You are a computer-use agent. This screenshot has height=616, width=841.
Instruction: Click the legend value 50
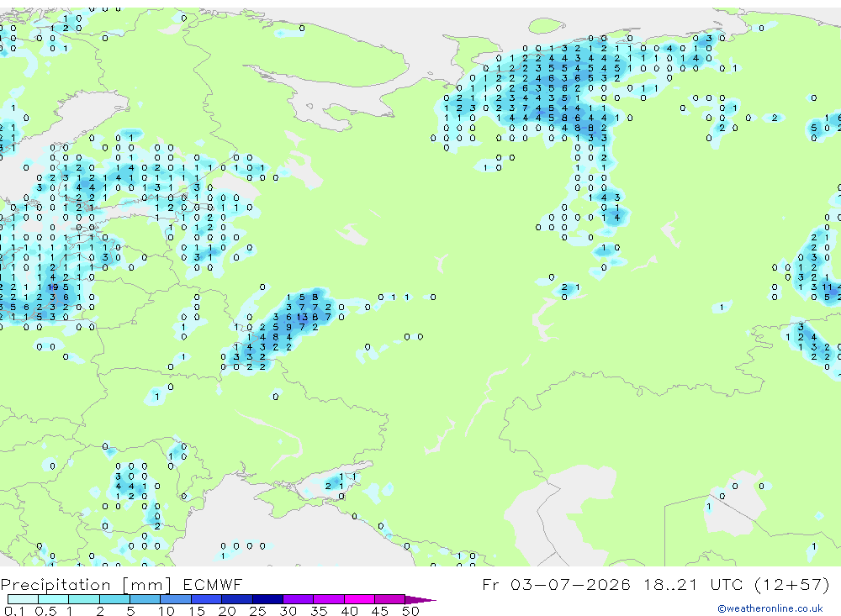pyautogui.click(x=410, y=611)
